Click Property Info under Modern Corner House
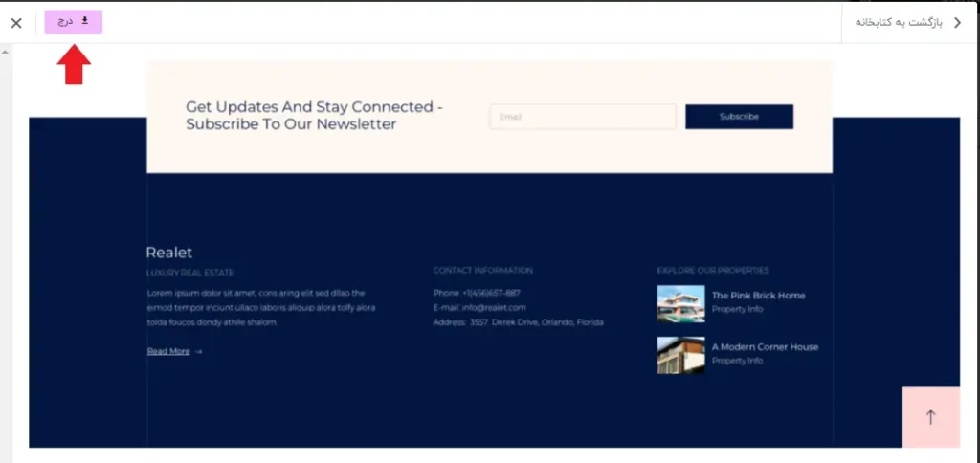 737,361
